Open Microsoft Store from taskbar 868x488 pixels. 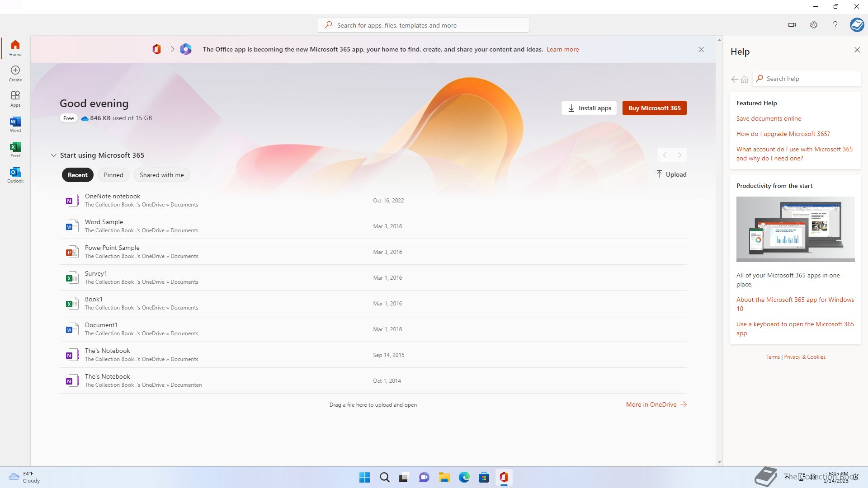coord(484,477)
